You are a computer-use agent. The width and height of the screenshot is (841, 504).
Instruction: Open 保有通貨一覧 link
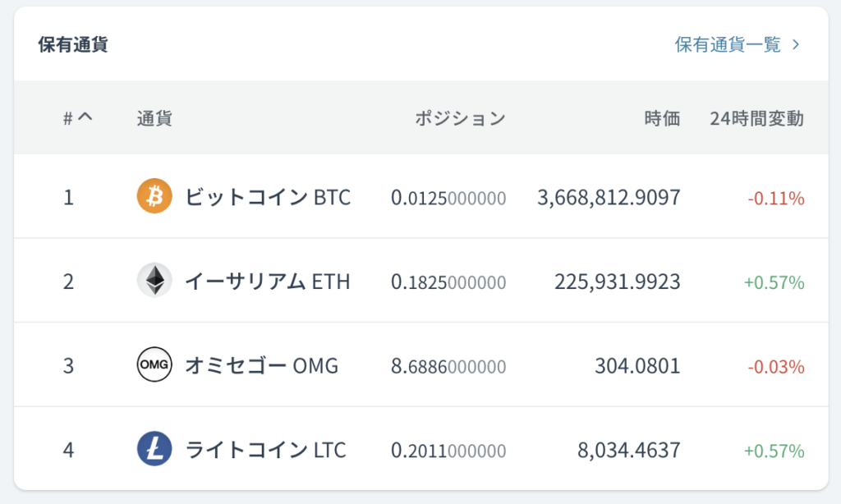(728, 44)
